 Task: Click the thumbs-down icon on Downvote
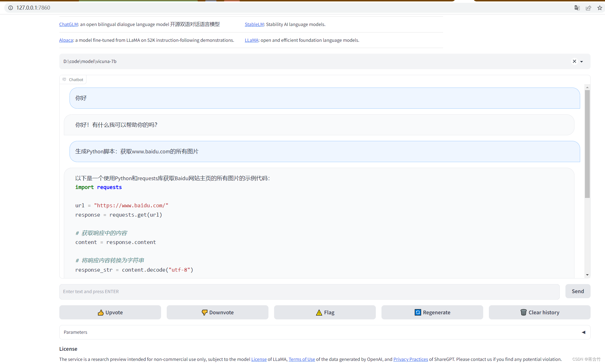[204, 312]
